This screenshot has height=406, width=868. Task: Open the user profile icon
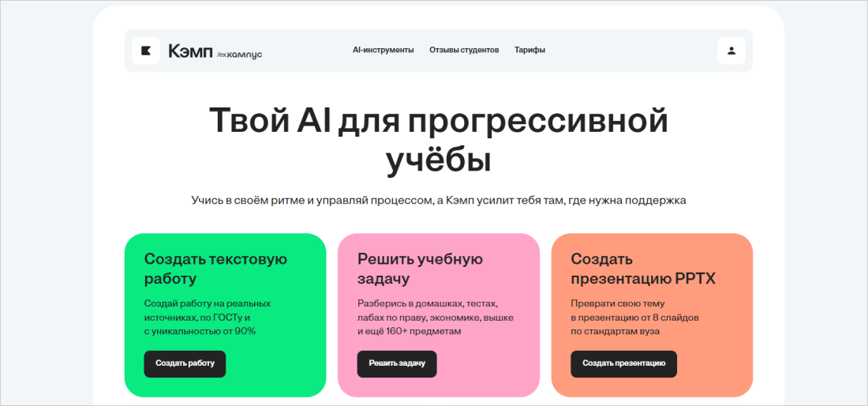[x=731, y=51]
